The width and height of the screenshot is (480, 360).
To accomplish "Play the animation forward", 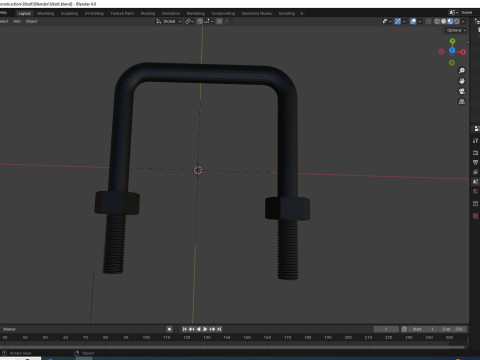I will [x=205, y=329].
